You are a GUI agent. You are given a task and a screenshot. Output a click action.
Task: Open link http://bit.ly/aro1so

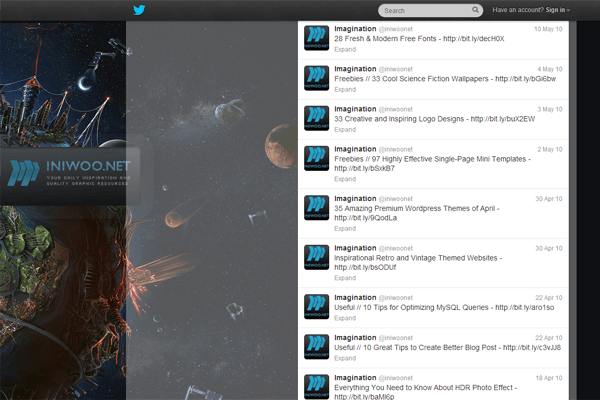pos(525,307)
